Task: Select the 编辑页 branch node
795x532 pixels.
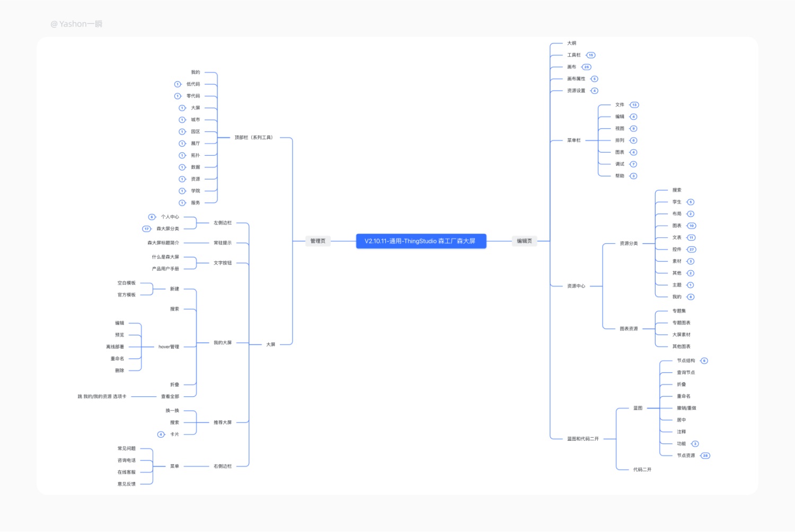Action: point(524,241)
